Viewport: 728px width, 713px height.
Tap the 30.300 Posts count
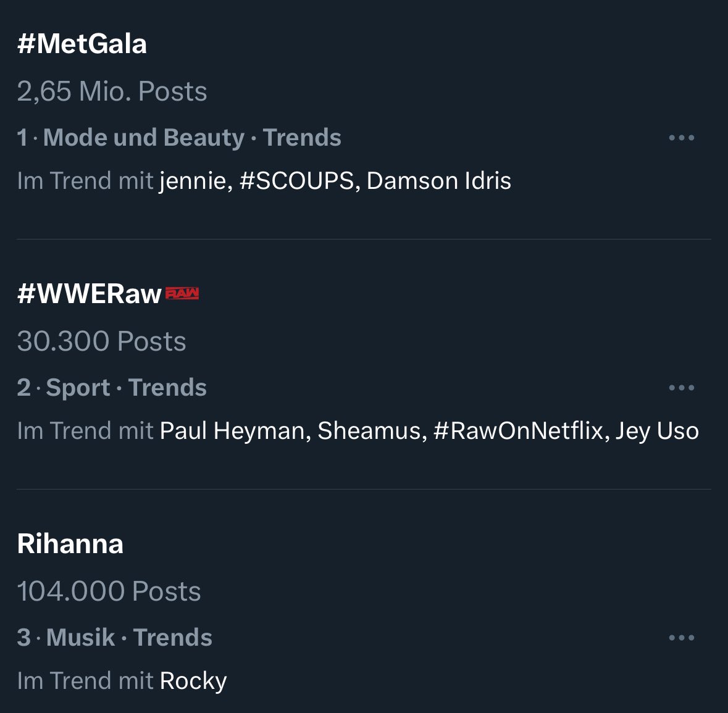(x=101, y=341)
